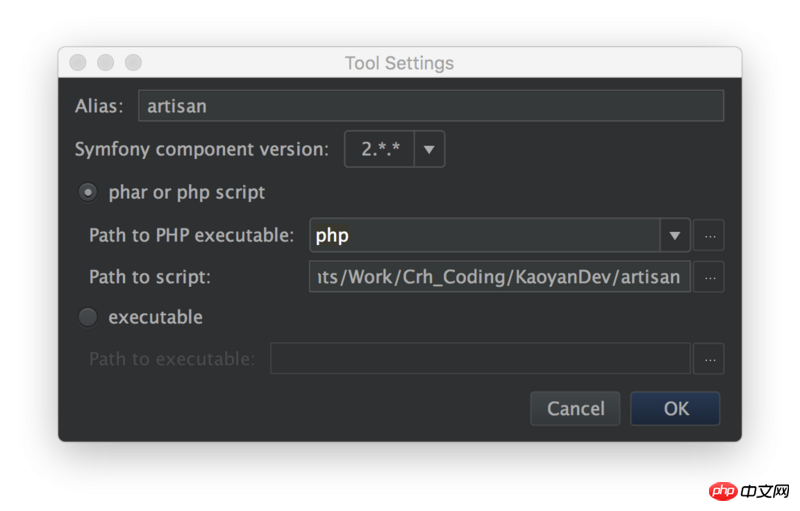Select the phar or php script option

point(88,192)
